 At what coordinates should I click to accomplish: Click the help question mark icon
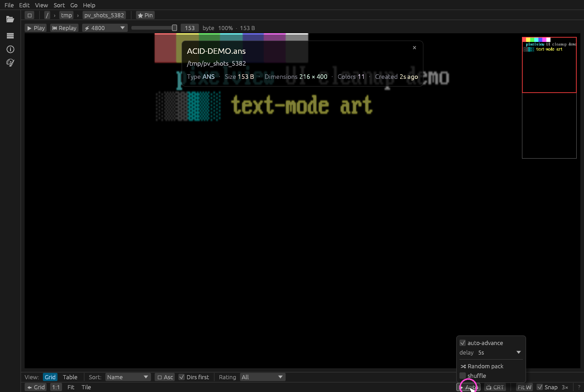pyautogui.click(x=579, y=387)
